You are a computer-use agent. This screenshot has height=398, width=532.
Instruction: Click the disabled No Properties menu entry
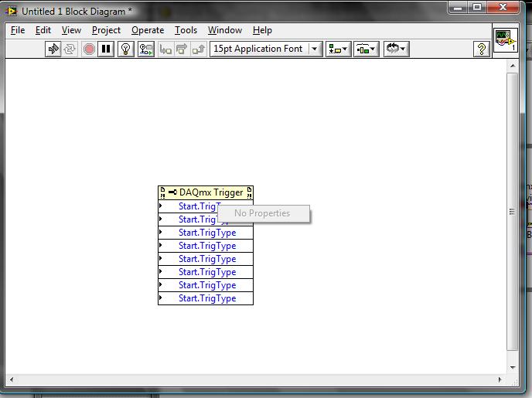click(263, 213)
